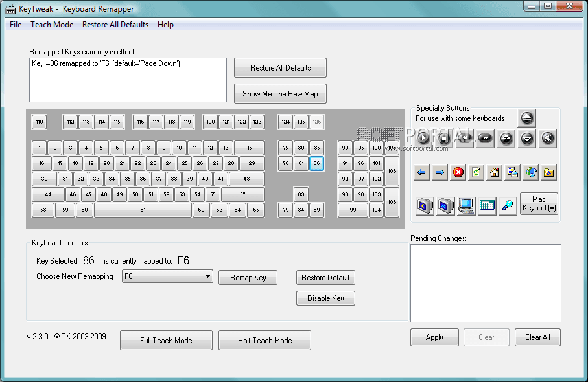Viewport: 588px width, 382px height.
Task: Click the Wake monitor icon
Action: tap(446, 206)
